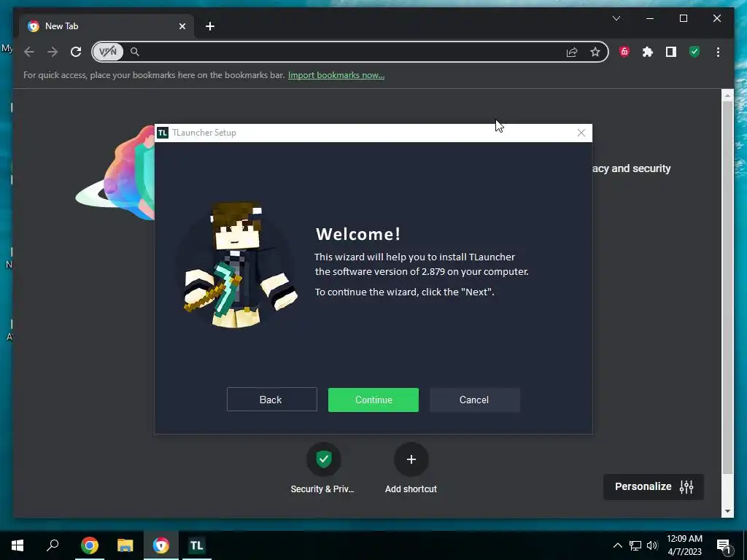Go back in the browser
Viewport: 747px width, 560px height.
(29, 52)
